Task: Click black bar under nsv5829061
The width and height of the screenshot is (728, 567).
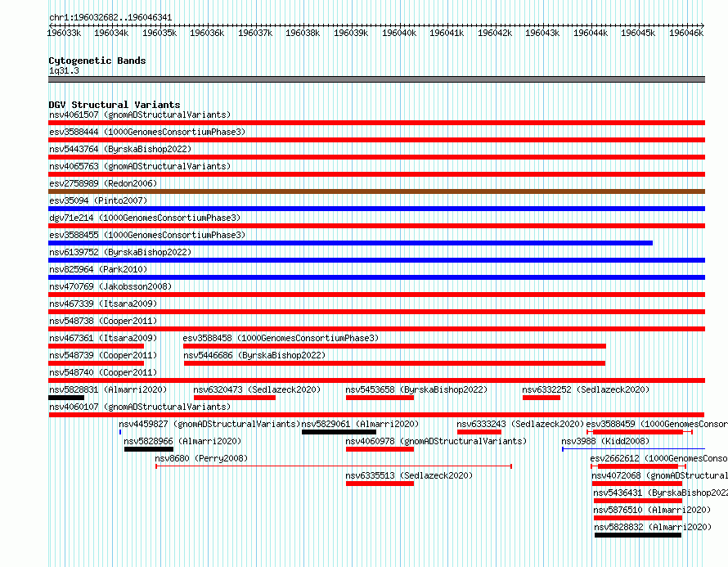Action: click(x=339, y=432)
